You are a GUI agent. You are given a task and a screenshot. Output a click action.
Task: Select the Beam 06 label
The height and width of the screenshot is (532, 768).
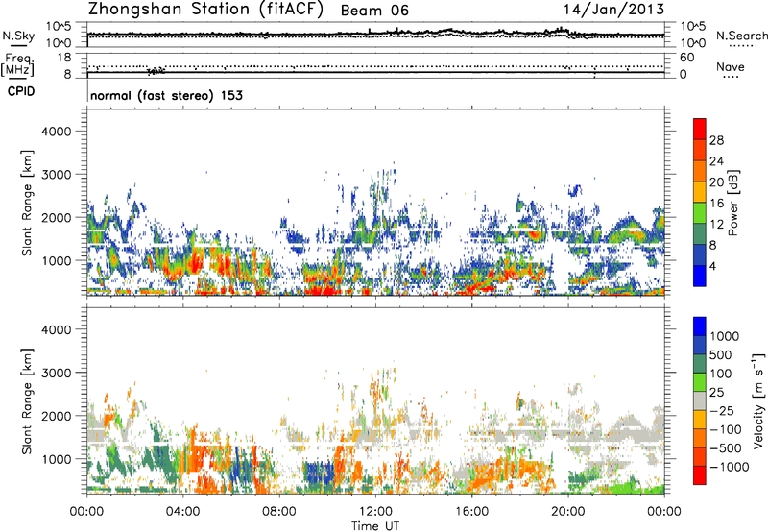tap(374, 11)
